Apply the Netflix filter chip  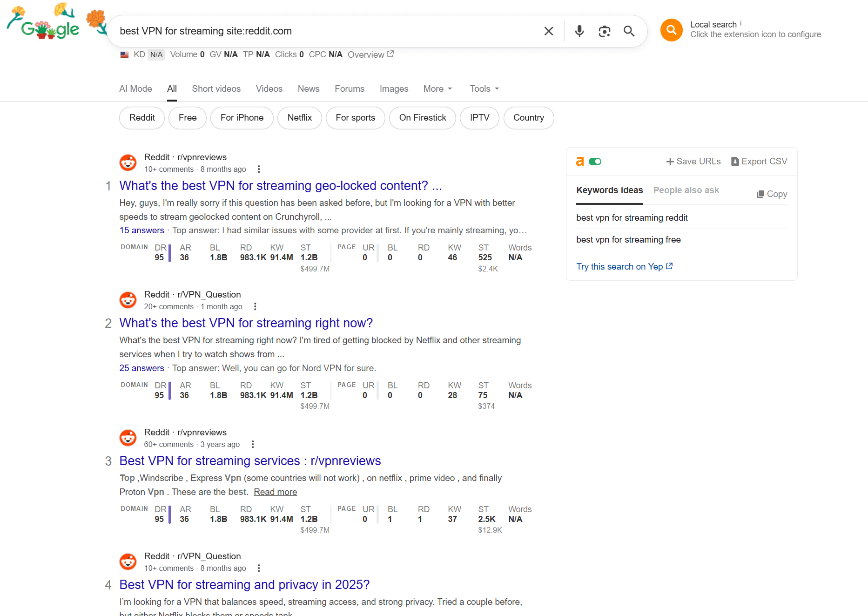[x=300, y=118]
